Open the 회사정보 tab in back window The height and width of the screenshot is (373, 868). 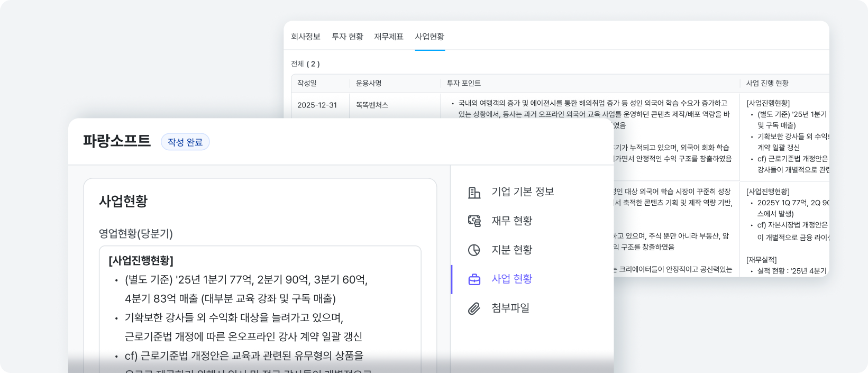[x=306, y=37]
